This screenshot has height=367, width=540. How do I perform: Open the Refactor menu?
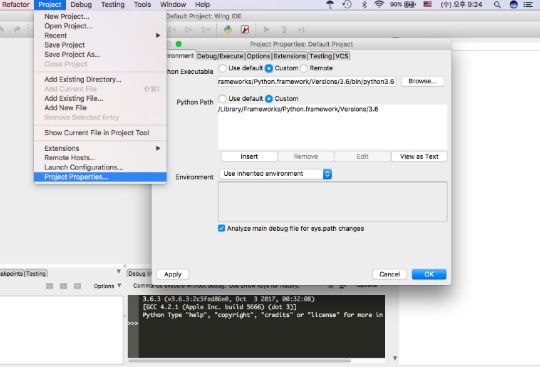15,5
